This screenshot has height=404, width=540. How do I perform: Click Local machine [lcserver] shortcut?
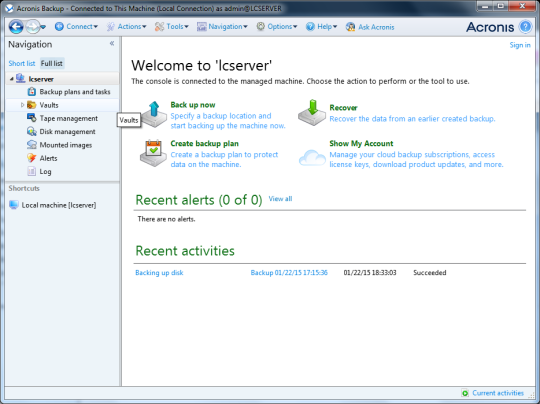click(x=59, y=205)
